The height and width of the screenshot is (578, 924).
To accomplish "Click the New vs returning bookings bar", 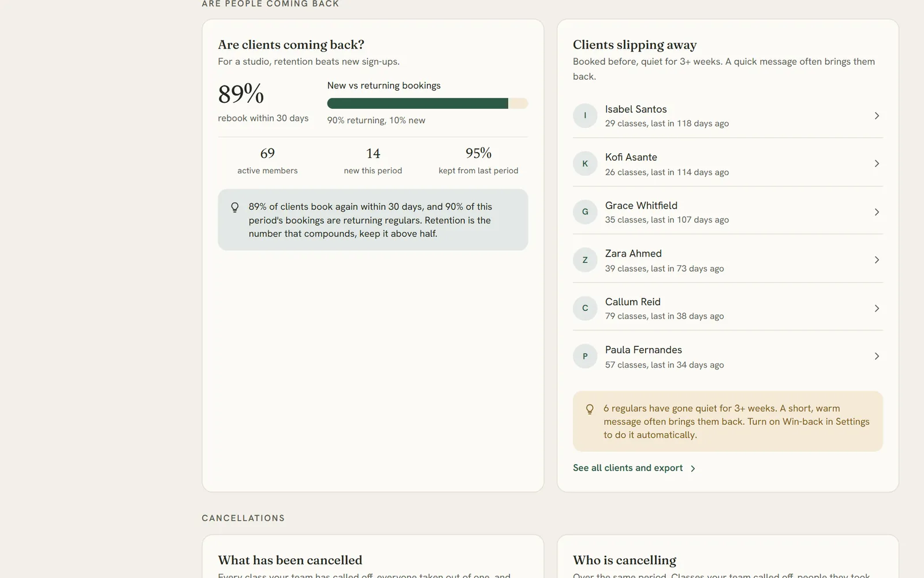I will (427, 103).
